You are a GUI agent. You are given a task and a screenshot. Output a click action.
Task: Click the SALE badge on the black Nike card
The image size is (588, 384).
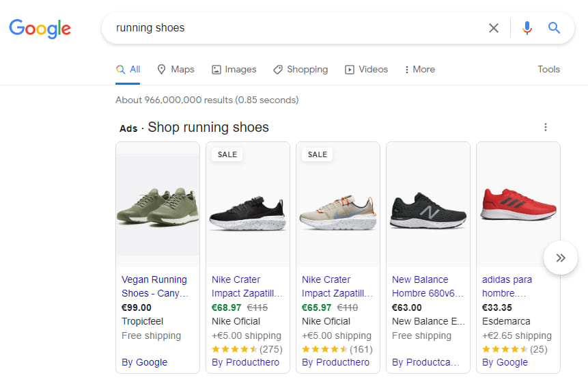tap(227, 154)
